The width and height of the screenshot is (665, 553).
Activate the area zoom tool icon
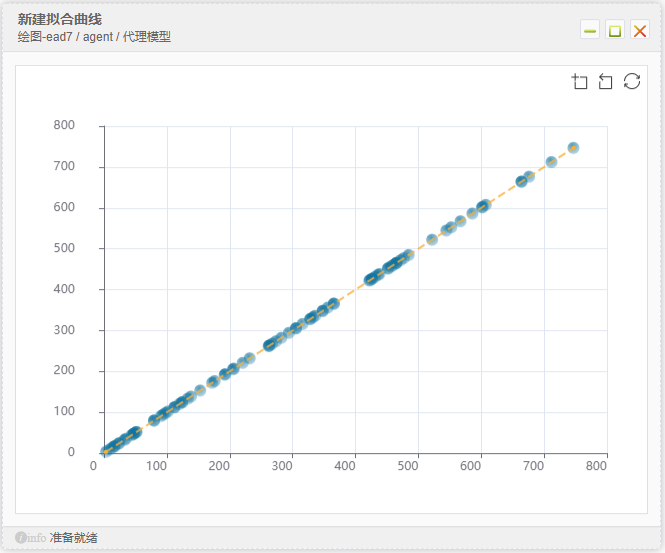(579, 81)
